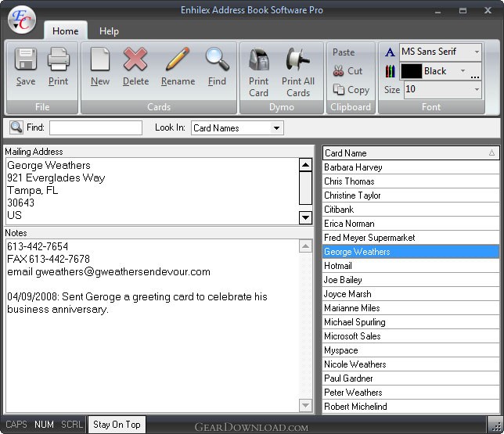504x434 pixels.
Task: Click the magnifier icon beside Find field
Action: click(16, 127)
